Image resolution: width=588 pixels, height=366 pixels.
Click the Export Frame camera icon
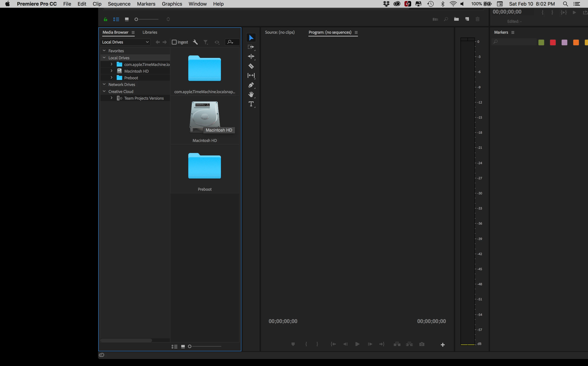point(422,344)
